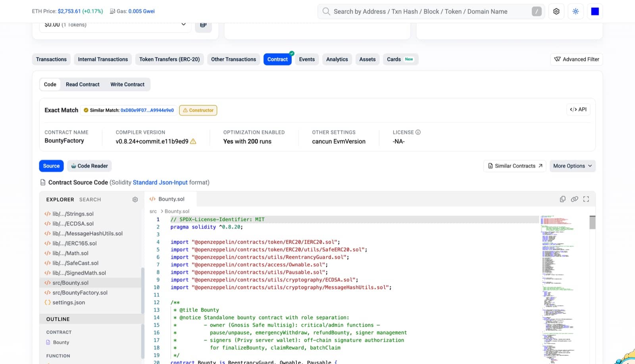Switch to the Transactions tab
This screenshot has height=364, width=635.
click(x=51, y=59)
